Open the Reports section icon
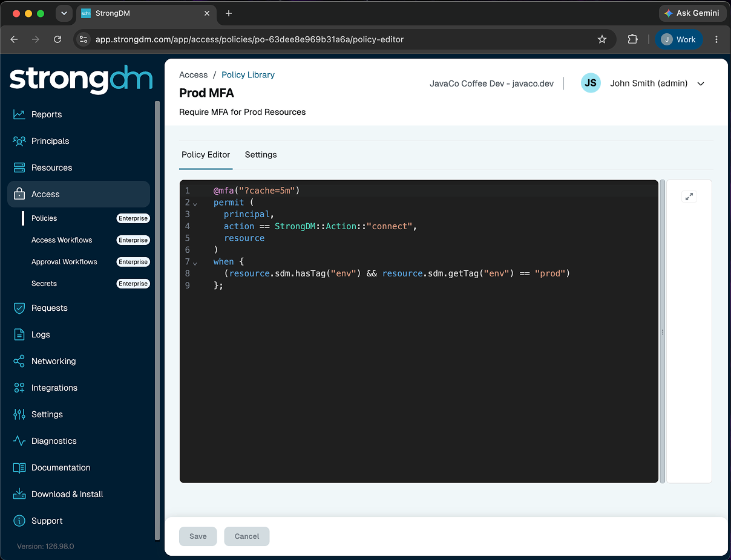Viewport: 731px width, 560px height. pos(19,114)
